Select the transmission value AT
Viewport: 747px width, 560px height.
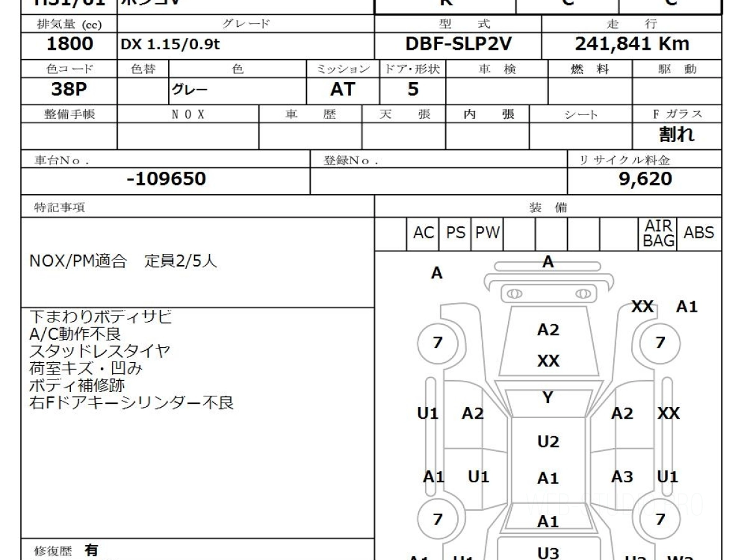click(342, 90)
